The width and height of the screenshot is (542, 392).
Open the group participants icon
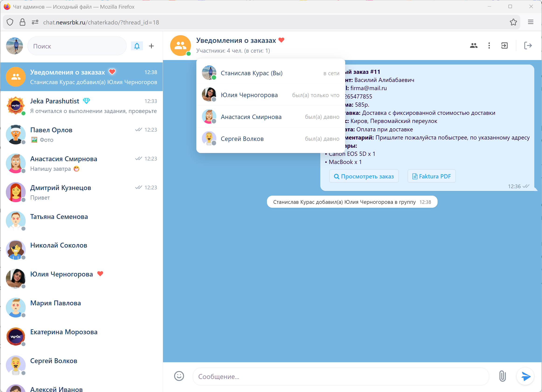coord(473,45)
